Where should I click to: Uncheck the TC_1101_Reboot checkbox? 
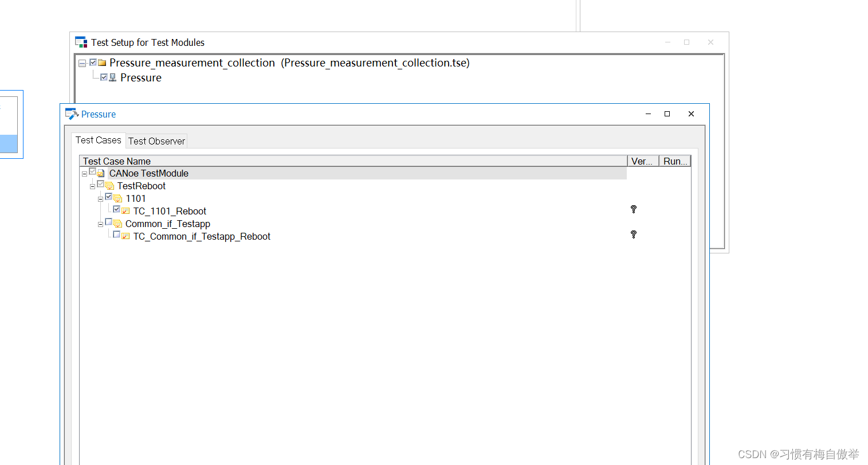[x=116, y=209]
